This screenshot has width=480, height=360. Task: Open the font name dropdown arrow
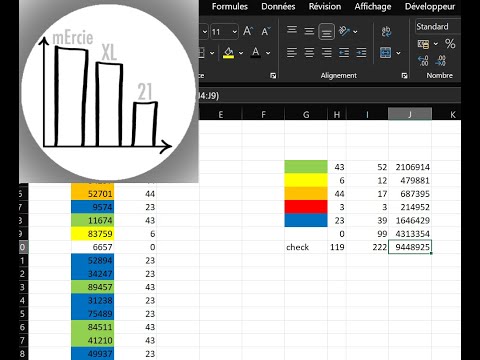[x=205, y=32]
